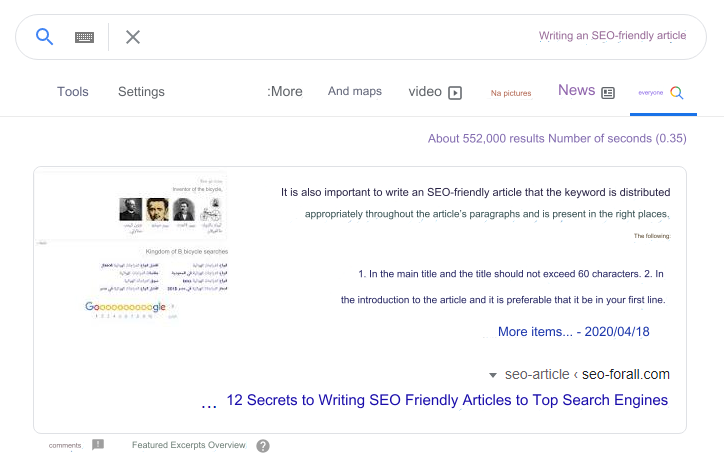Switch to the video tab
The width and height of the screenshot is (724, 470).
point(425,91)
